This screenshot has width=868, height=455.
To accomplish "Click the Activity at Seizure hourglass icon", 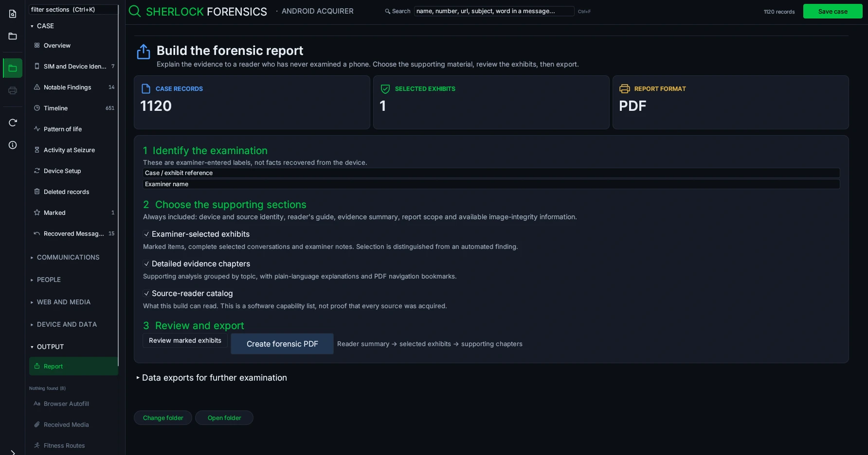I will point(37,150).
